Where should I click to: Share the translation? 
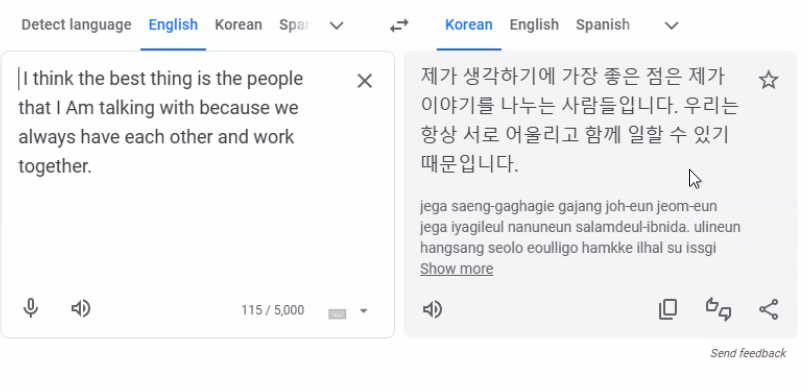[x=768, y=309]
